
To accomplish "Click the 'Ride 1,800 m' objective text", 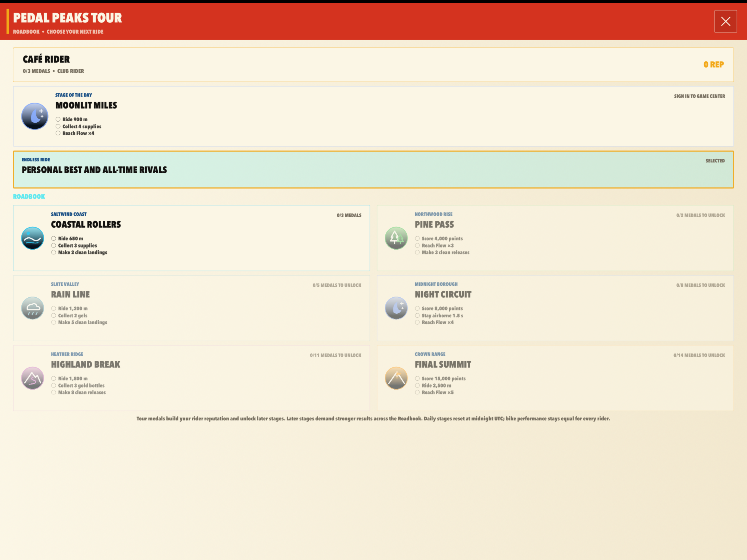I will (72, 378).
